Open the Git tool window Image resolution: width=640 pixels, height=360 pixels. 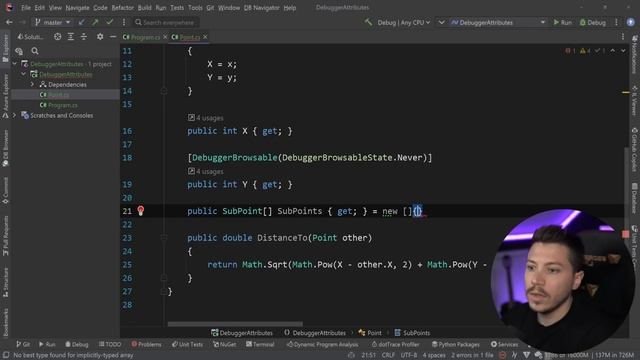[23, 344]
